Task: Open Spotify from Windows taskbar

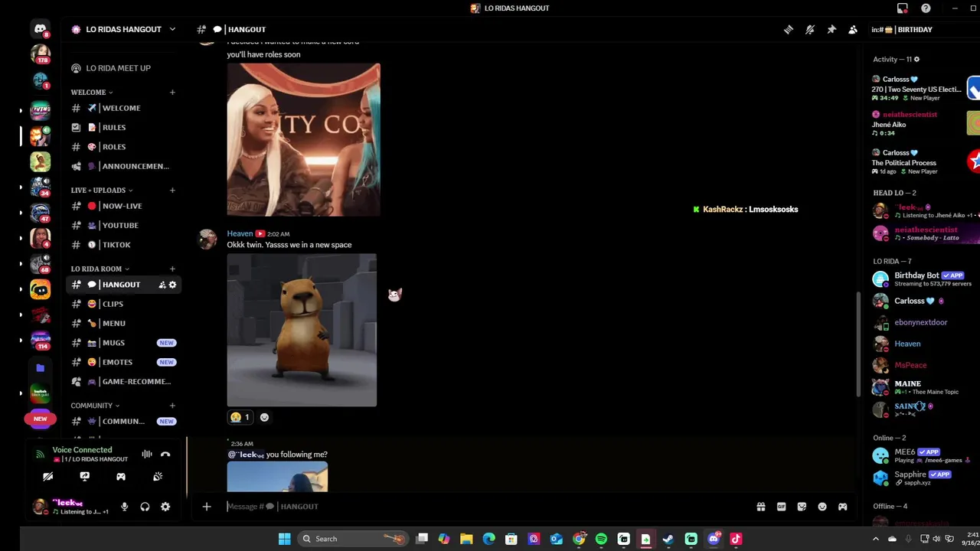Action: (x=601, y=539)
